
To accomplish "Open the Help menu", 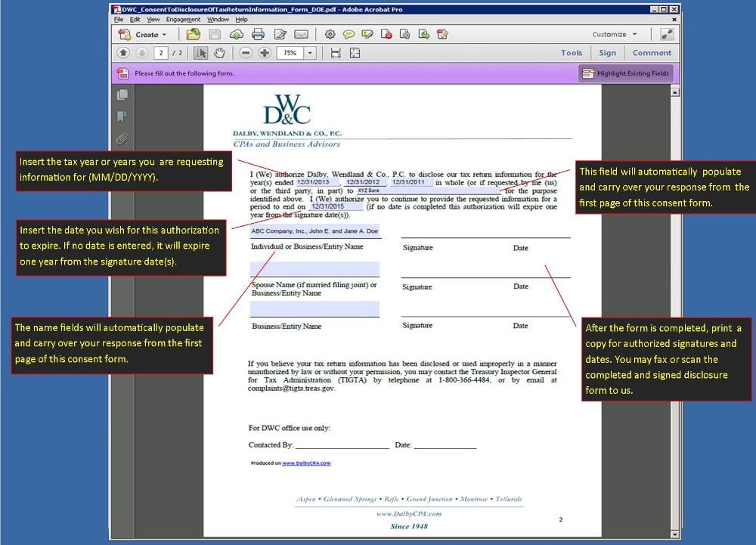I will (242, 20).
